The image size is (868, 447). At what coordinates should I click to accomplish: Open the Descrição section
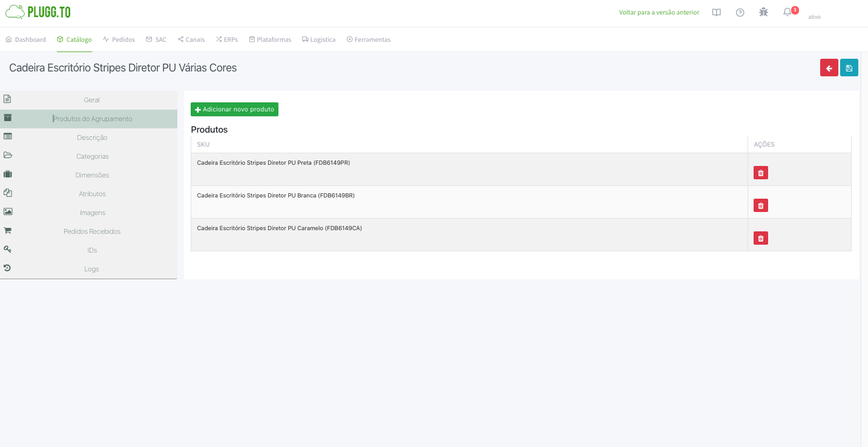pyautogui.click(x=92, y=137)
